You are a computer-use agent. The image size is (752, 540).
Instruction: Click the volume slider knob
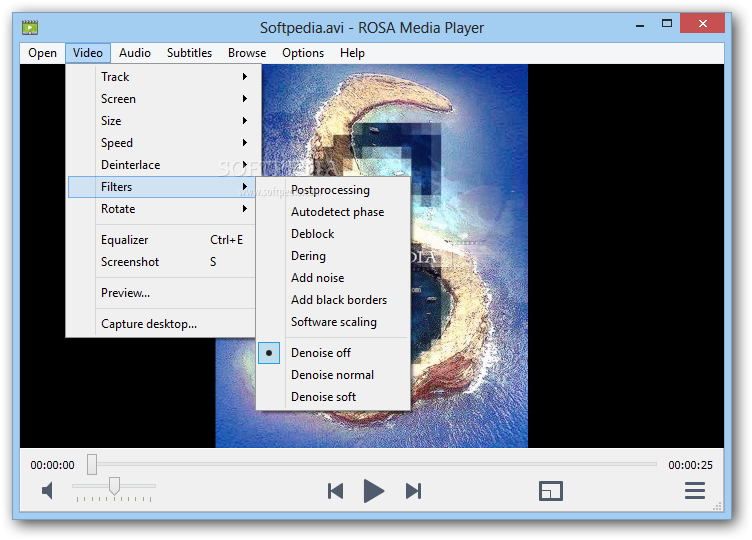[114, 486]
